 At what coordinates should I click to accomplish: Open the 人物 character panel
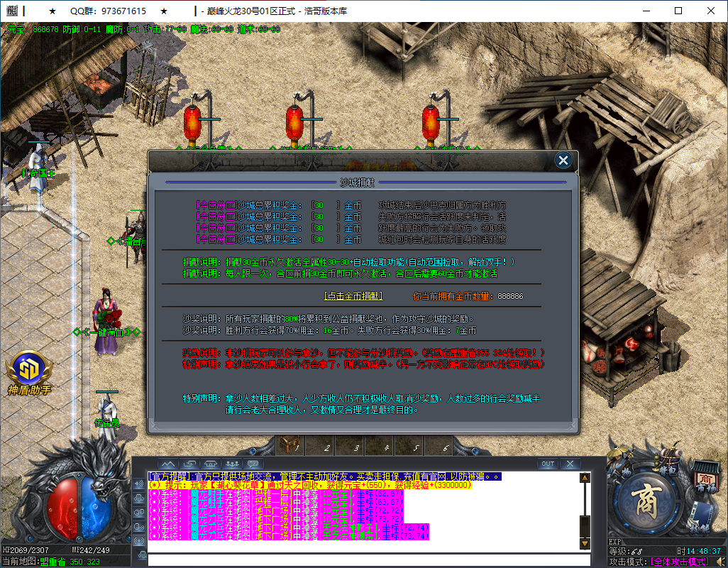621,472
